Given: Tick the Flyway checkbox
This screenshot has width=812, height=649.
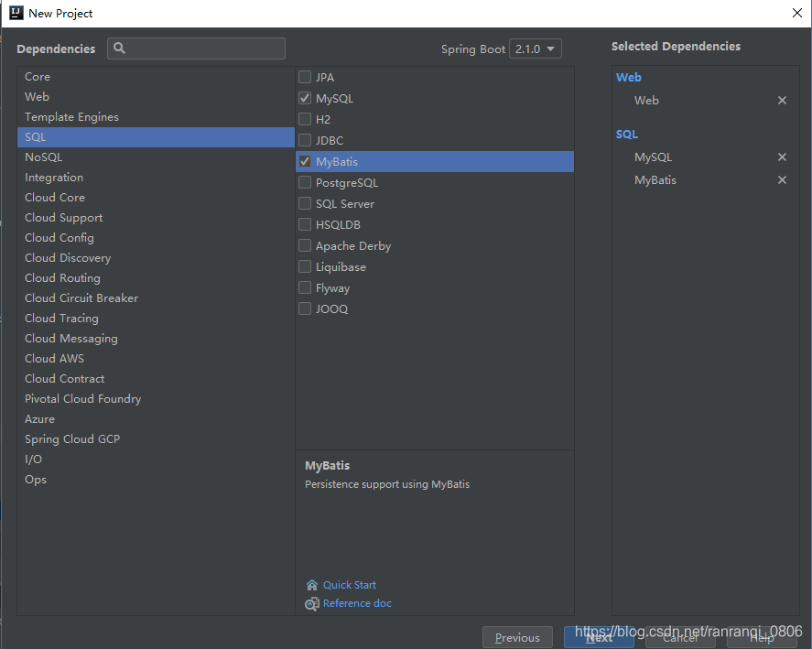Looking at the screenshot, I should (305, 287).
